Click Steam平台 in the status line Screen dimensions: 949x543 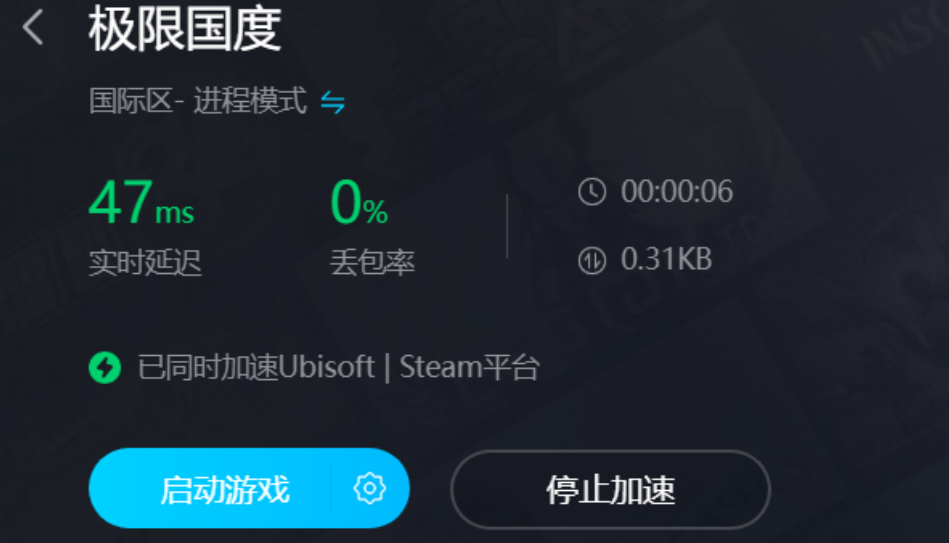pos(468,367)
